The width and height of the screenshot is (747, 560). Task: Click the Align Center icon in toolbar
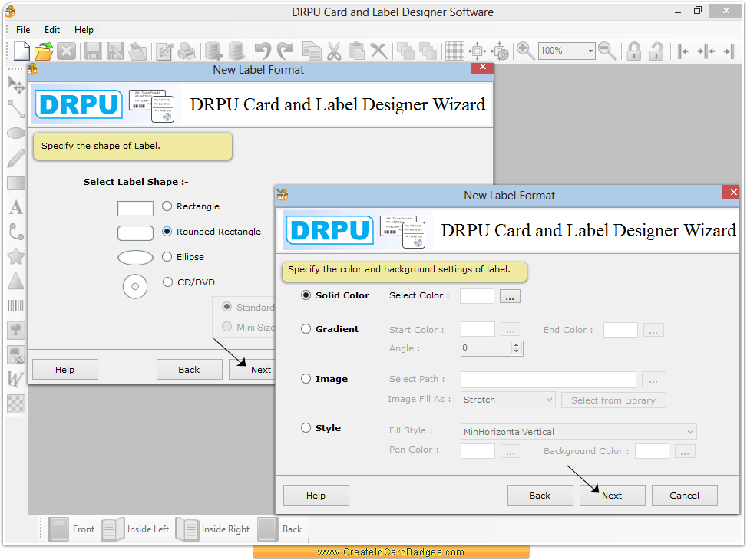(706, 51)
